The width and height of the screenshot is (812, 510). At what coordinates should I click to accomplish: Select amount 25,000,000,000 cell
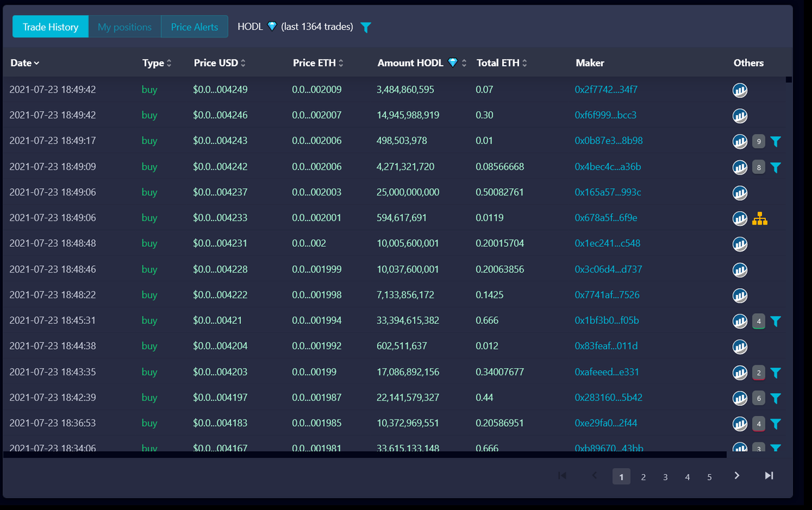pyautogui.click(x=408, y=192)
